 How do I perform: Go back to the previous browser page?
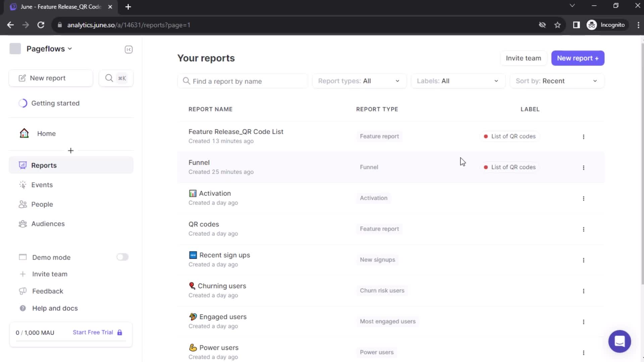pyautogui.click(x=10, y=25)
